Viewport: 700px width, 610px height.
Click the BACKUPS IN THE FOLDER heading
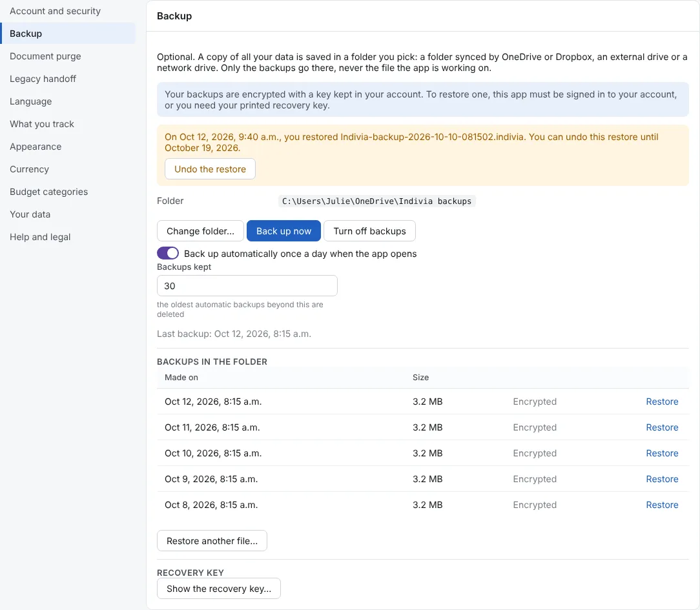coord(212,362)
